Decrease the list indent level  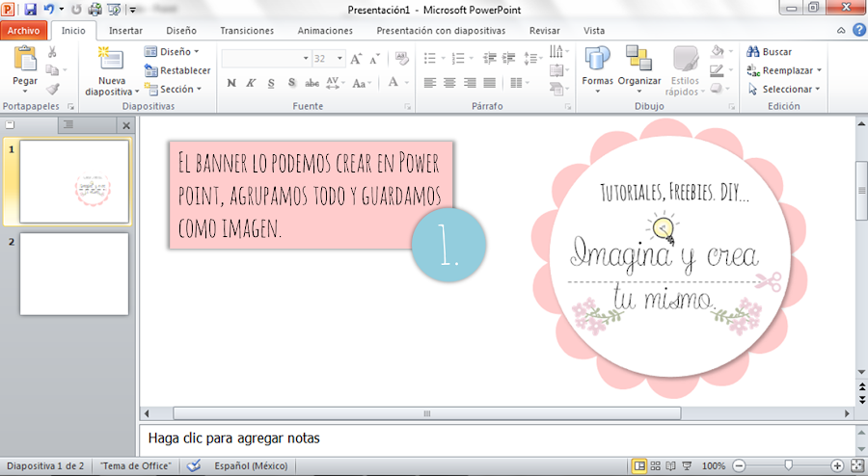(x=489, y=58)
